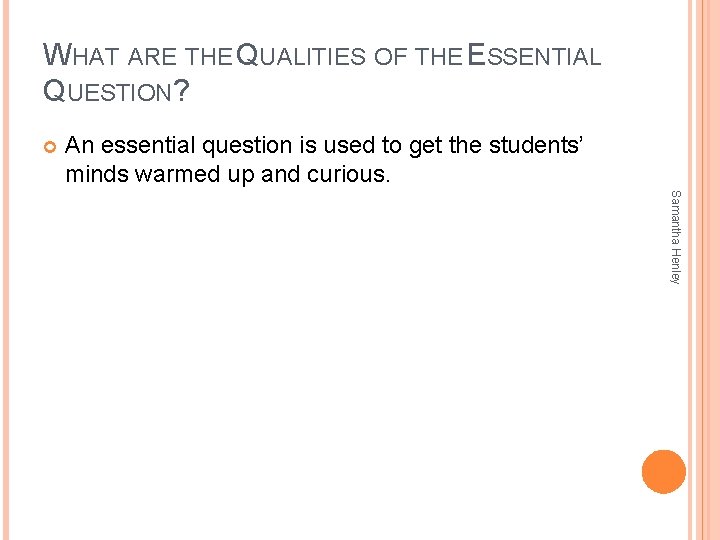Viewport: 720px width, 540px height.
Task: Click the large "W" in "What"
Action: (56, 56)
